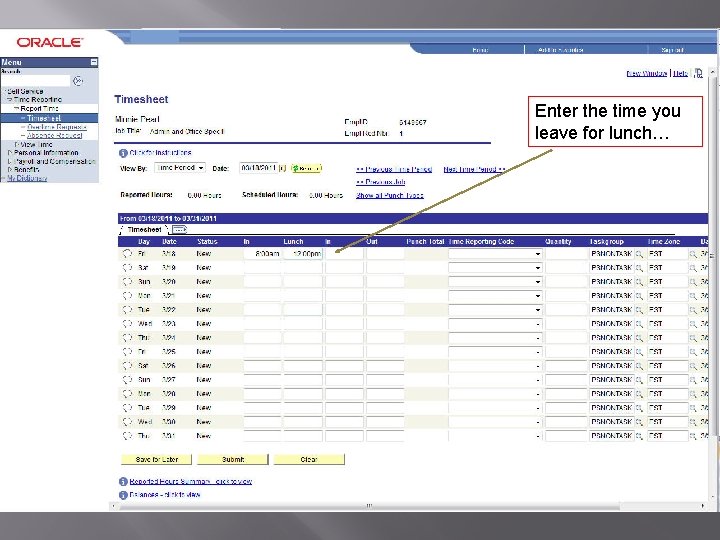The width and height of the screenshot is (720, 540).
Task: Collapse the Time Reporting menu folder
Action: (10, 100)
